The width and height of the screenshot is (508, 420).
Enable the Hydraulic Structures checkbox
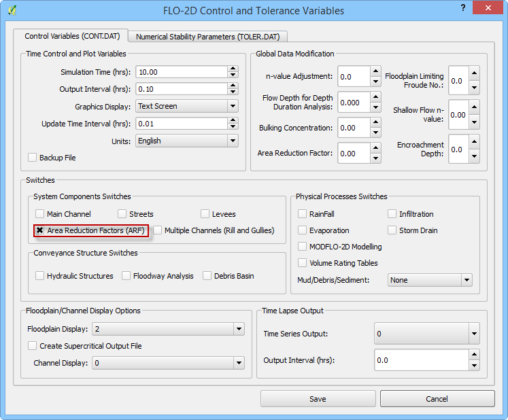(x=40, y=276)
